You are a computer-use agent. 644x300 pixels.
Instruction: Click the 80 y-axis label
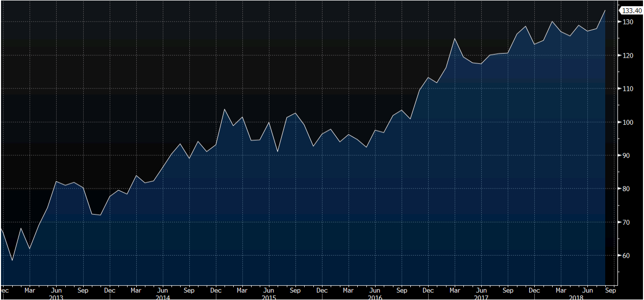625,189
